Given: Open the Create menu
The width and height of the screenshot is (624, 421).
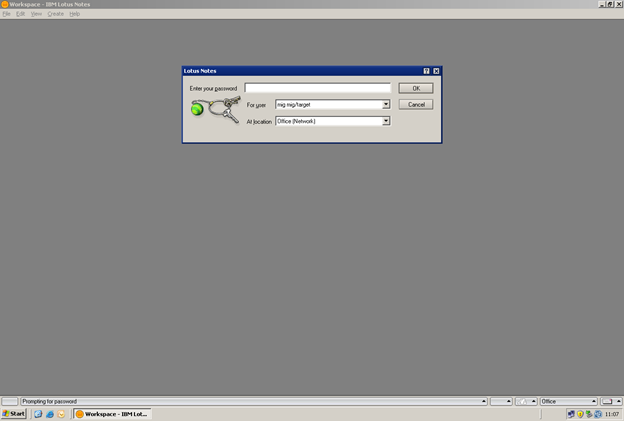Looking at the screenshot, I should pyautogui.click(x=55, y=14).
